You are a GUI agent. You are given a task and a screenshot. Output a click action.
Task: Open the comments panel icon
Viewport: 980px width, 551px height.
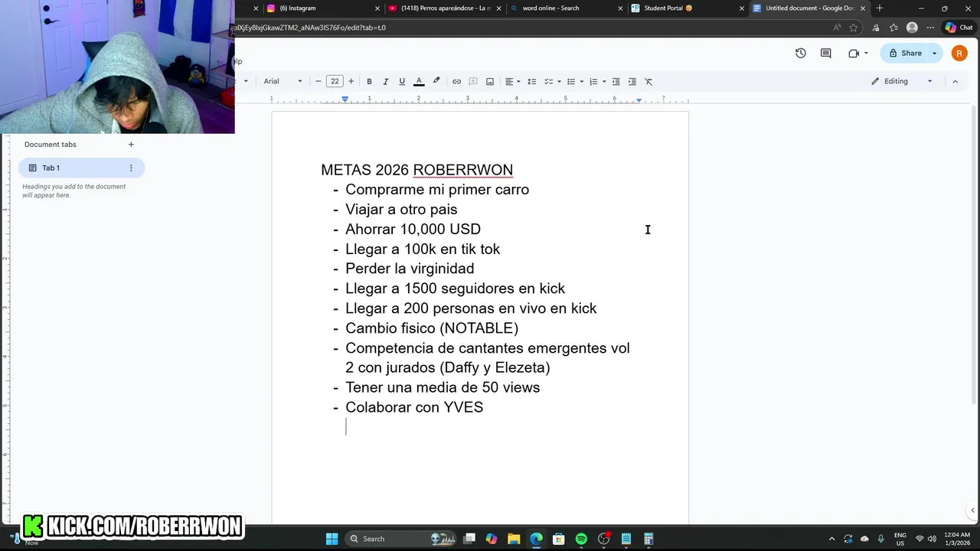[825, 53]
